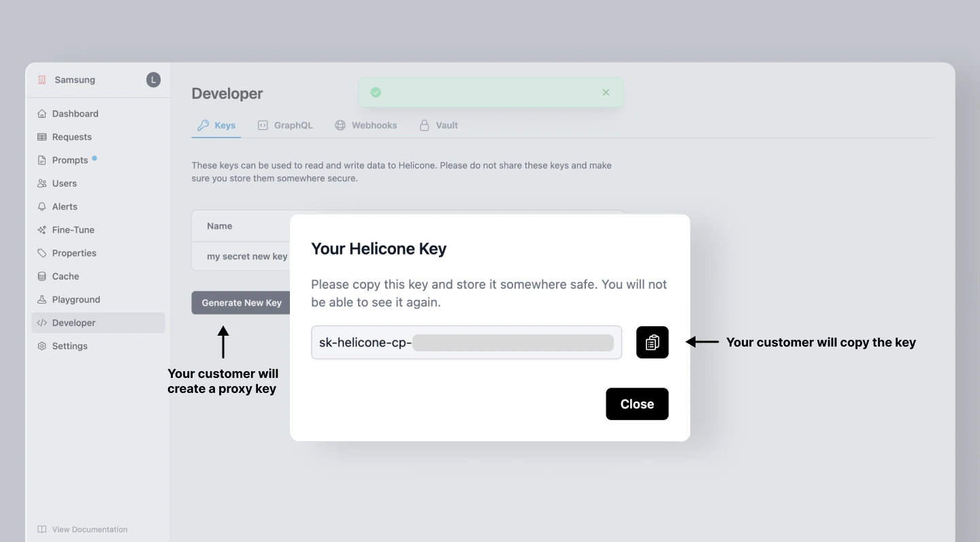Viewport: 980px width, 542px height.
Task: Open the Dashboard page from the sidebar
Action: coord(75,114)
